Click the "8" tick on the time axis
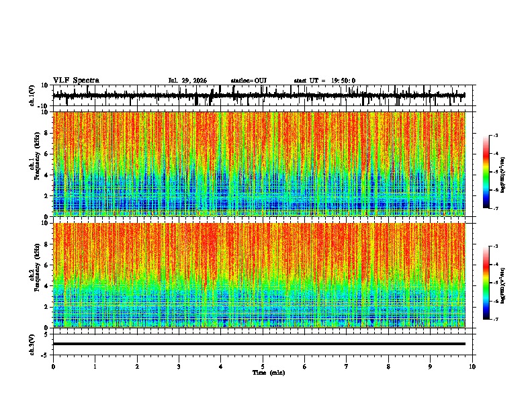This screenshot has height=411, width=532. tap(388, 367)
